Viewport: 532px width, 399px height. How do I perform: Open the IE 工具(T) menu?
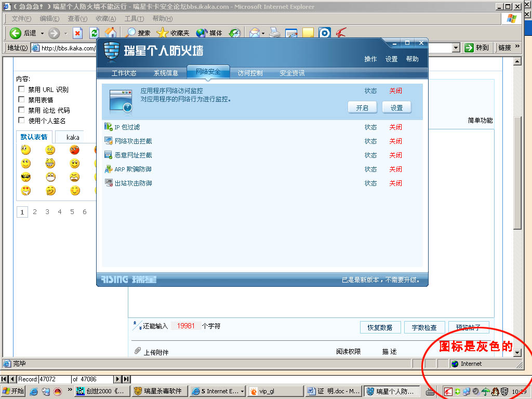(x=134, y=19)
